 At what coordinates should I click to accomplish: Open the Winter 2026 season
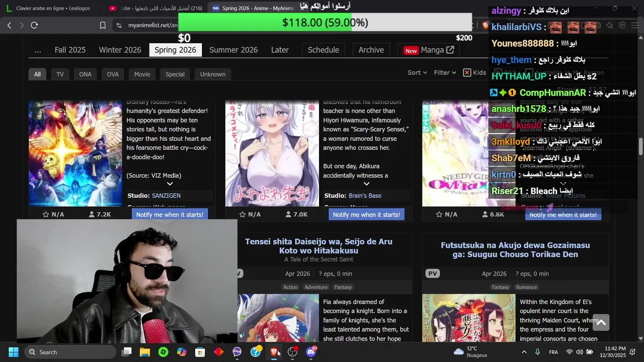coord(120,50)
